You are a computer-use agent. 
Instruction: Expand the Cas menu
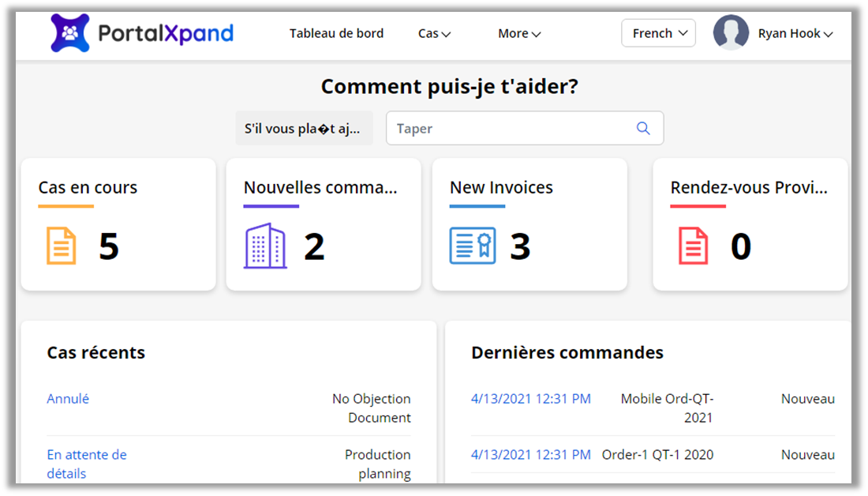[x=434, y=33]
